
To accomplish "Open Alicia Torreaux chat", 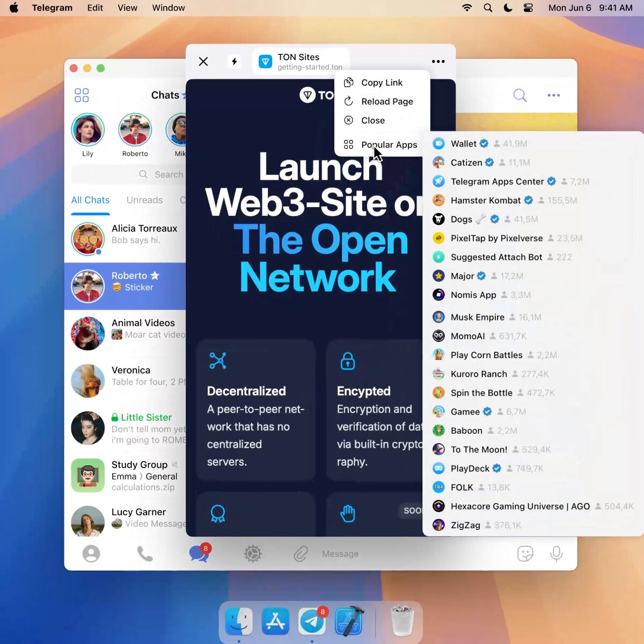I will (125, 239).
